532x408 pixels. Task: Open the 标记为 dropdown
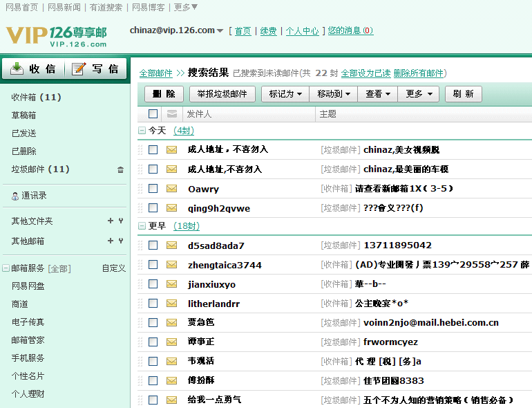click(285, 94)
